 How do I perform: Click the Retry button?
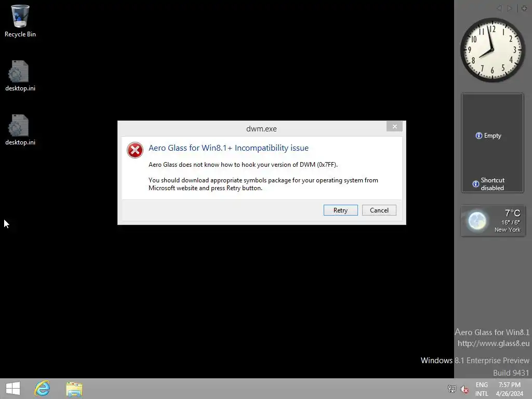[340, 210]
